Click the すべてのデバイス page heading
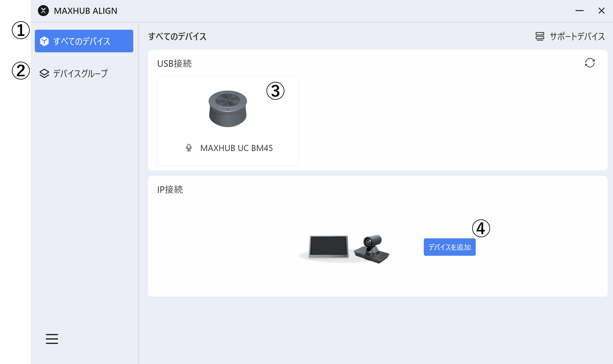Image resolution: width=613 pixels, height=364 pixels. (177, 37)
